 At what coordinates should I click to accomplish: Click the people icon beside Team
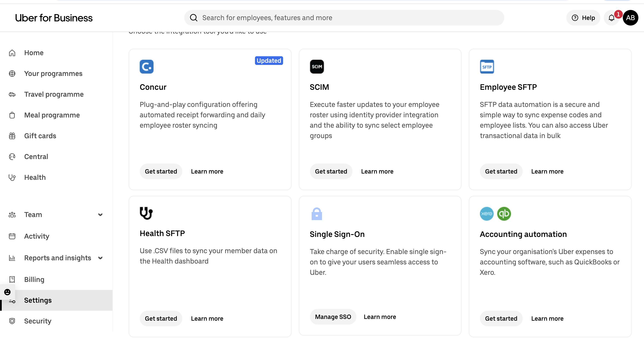pos(12,215)
